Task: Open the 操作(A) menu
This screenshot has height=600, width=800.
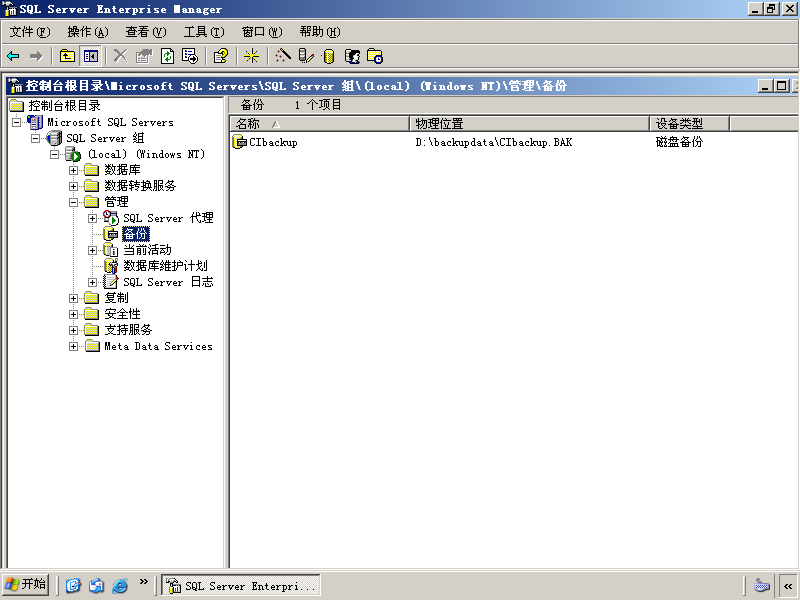Action: click(88, 32)
